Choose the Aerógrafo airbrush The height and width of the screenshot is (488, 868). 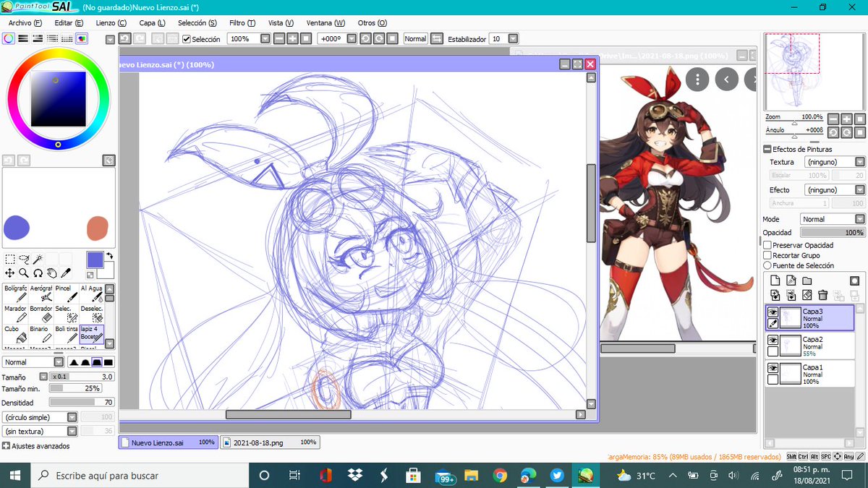pyautogui.click(x=41, y=293)
